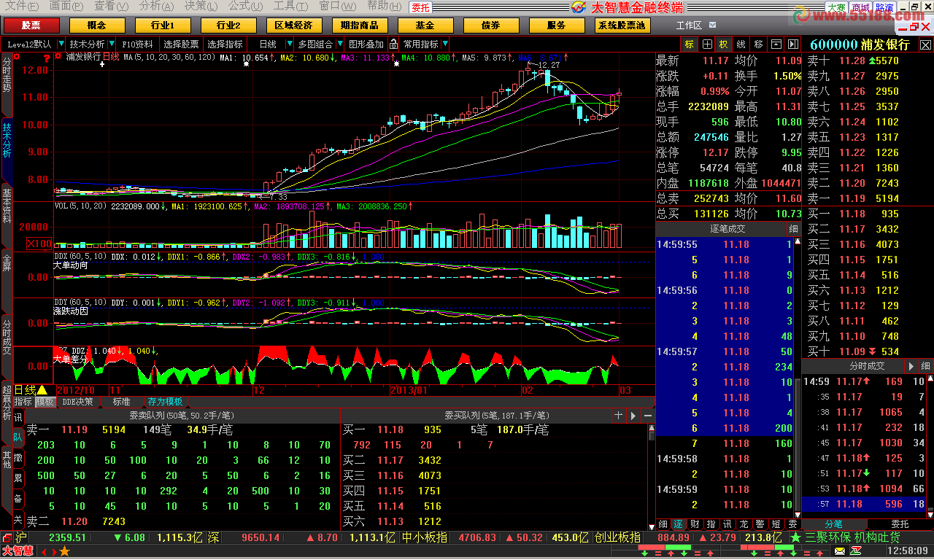Switch to the 分笔 bottom tab
Screen dimensions: 934x560
834,524
